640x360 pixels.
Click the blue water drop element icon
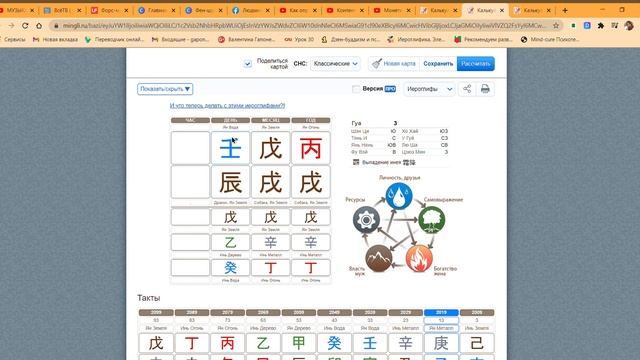click(399, 196)
